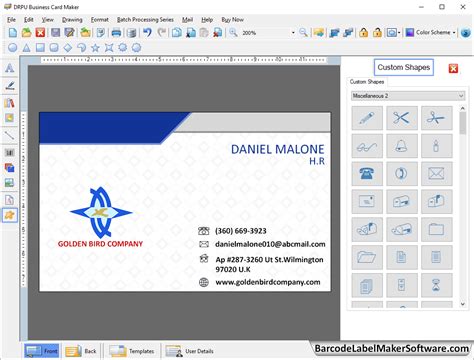Select the signature pen tool in sidebar
This screenshot has height=360, width=474.
point(10,86)
